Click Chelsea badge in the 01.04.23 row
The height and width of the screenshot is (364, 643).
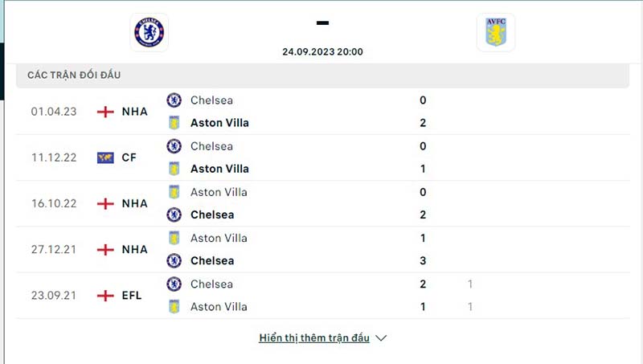[x=174, y=100]
